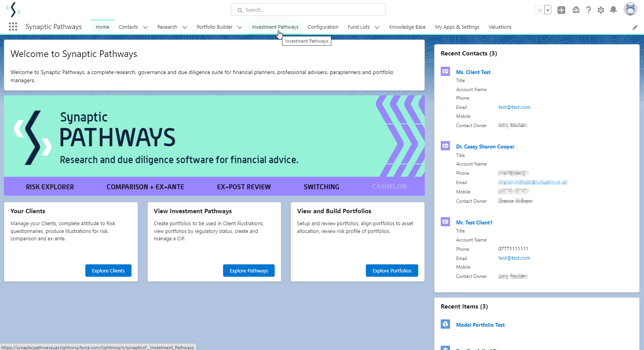Click the Explore Pathways button
Image resolution: width=644 pixels, height=350 pixels.
(249, 271)
